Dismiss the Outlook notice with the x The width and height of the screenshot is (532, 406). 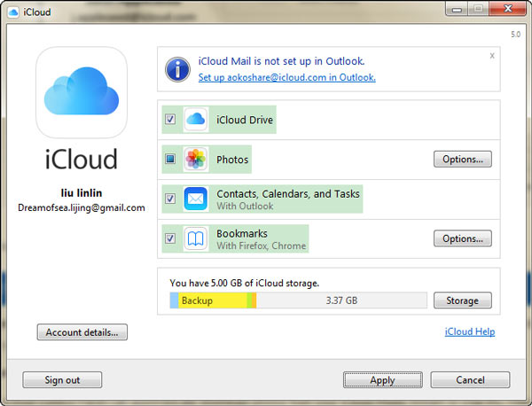(x=492, y=56)
